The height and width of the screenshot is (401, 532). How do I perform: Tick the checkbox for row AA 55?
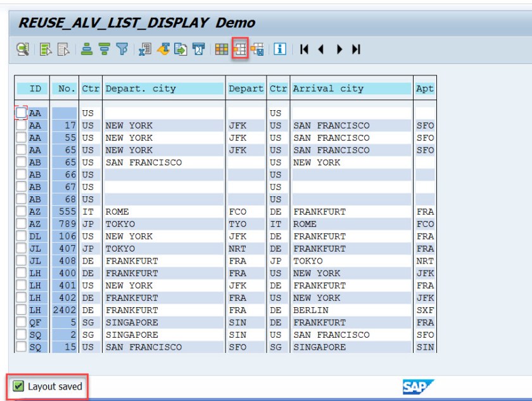tap(21, 137)
